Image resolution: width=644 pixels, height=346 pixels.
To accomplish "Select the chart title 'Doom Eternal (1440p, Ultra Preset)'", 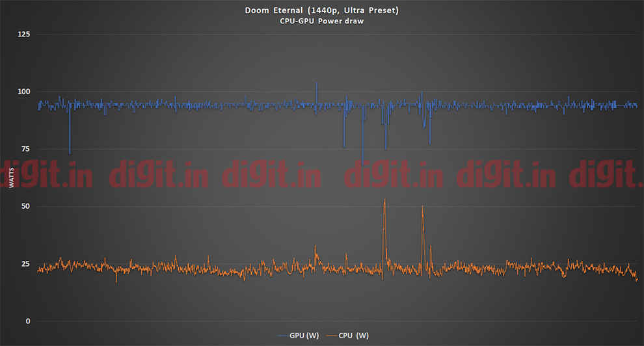I will coord(321,10).
